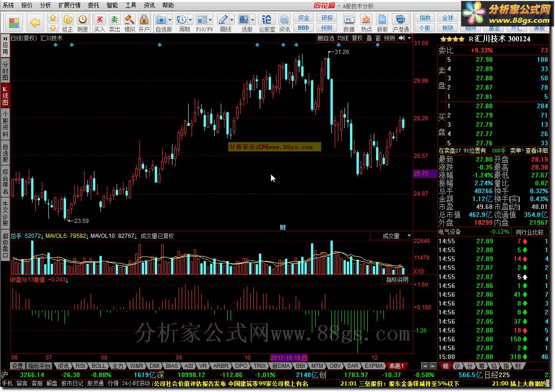Click the BBD toolbar button
This screenshot has height=392, width=555.
pos(304,27)
